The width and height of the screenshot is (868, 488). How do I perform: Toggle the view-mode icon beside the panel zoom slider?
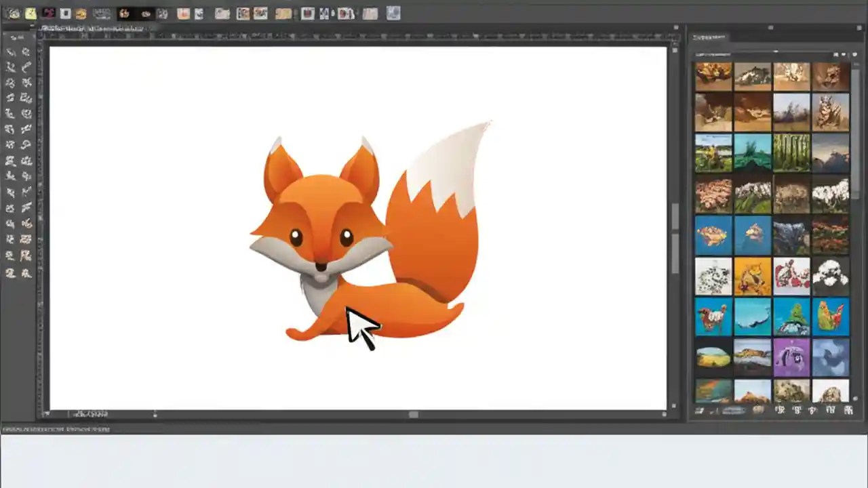(x=836, y=54)
